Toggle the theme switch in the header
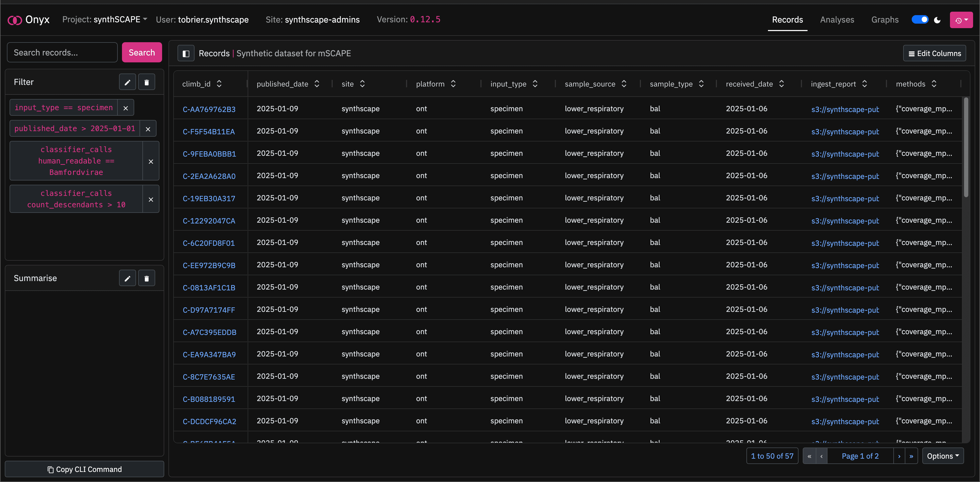This screenshot has height=482, width=980. click(x=920, y=19)
